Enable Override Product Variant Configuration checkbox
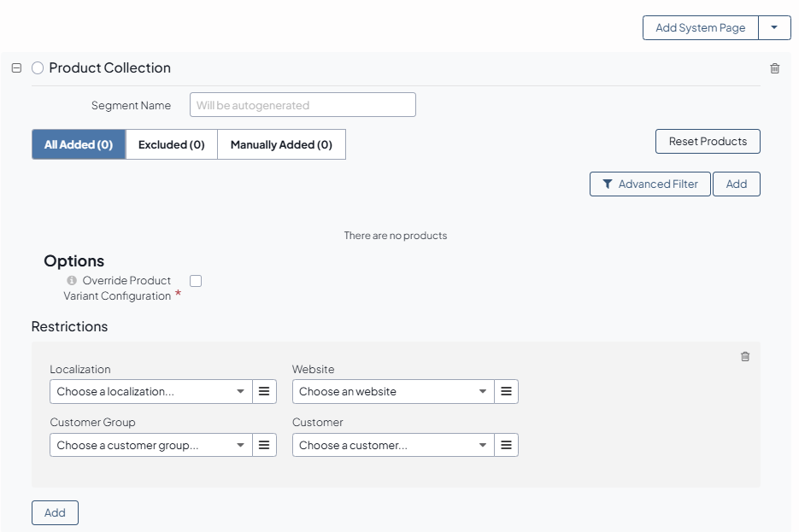799x532 pixels. tap(196, 281)
